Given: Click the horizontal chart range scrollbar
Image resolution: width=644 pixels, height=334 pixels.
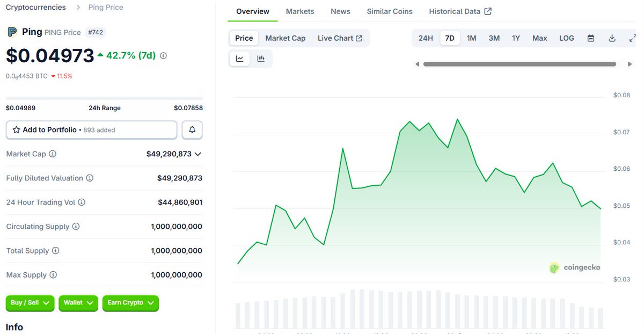Looking at the screenshot, I should click(519, 64).
